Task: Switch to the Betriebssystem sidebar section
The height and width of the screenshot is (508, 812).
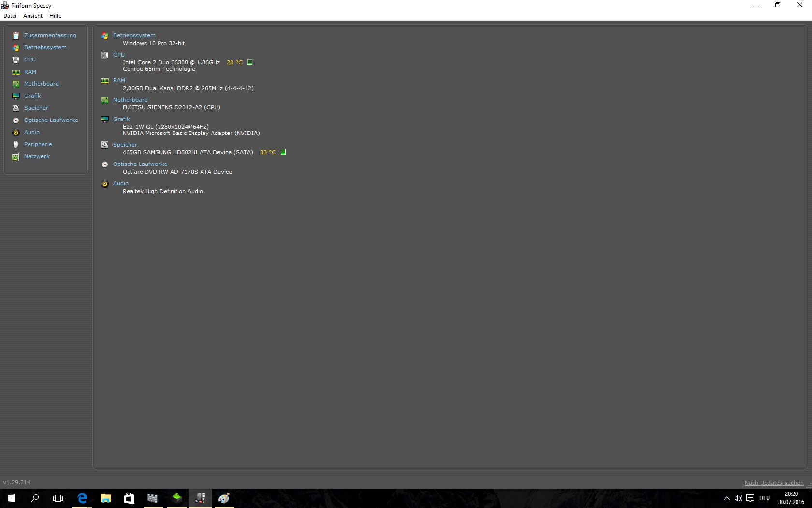Action: click(45, 47)
